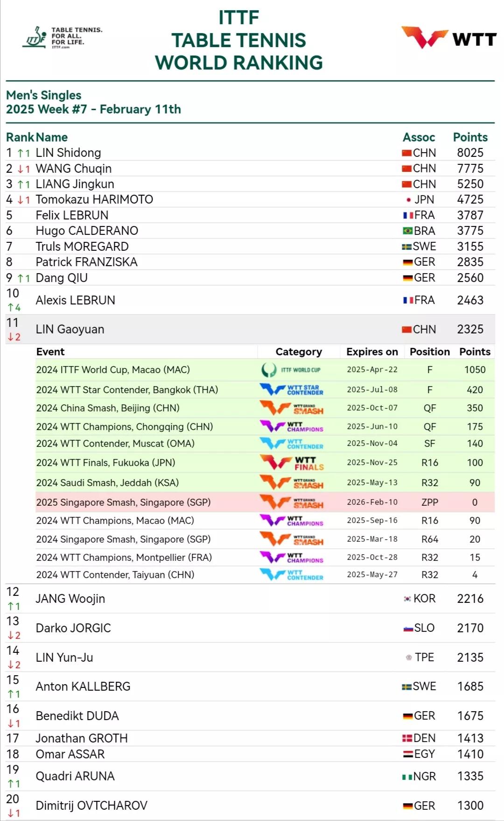The image size is (504, 821).
Task: Click the France flag beside Felix LEBRUN
Action: click(x=408, y=215)
